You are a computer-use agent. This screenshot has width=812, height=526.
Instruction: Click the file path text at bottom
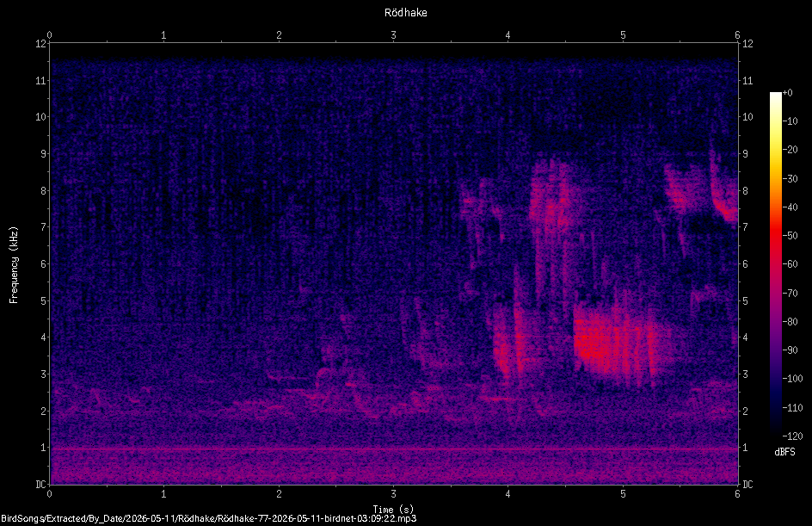pyautogui.click(x=209, y=518)
